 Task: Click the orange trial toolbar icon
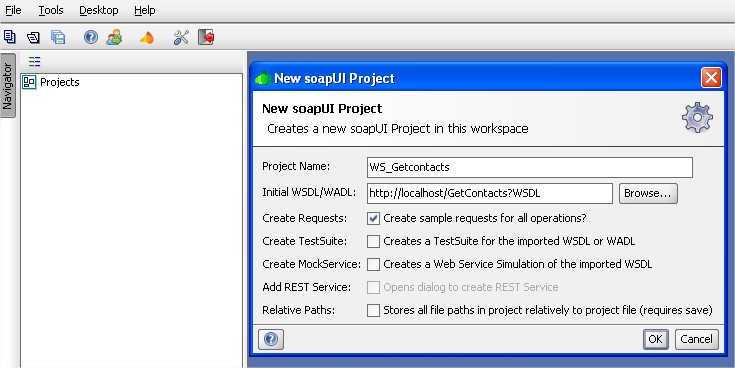coord(147,38)
